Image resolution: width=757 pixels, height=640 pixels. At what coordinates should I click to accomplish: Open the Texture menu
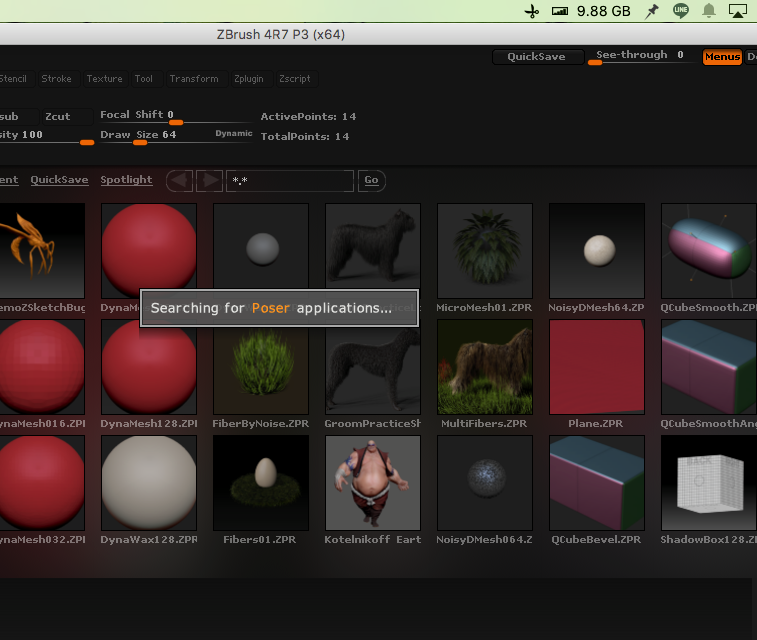tap(104, 79)
